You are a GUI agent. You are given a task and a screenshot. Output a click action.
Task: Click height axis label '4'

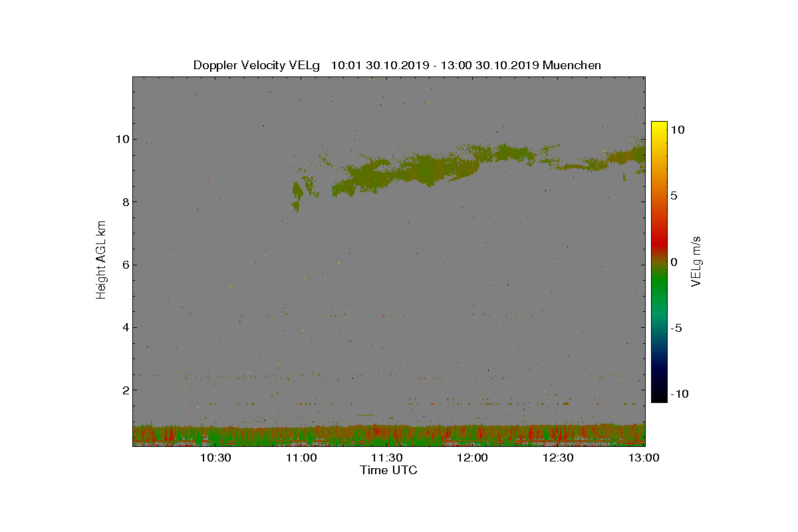pos(124,327)
